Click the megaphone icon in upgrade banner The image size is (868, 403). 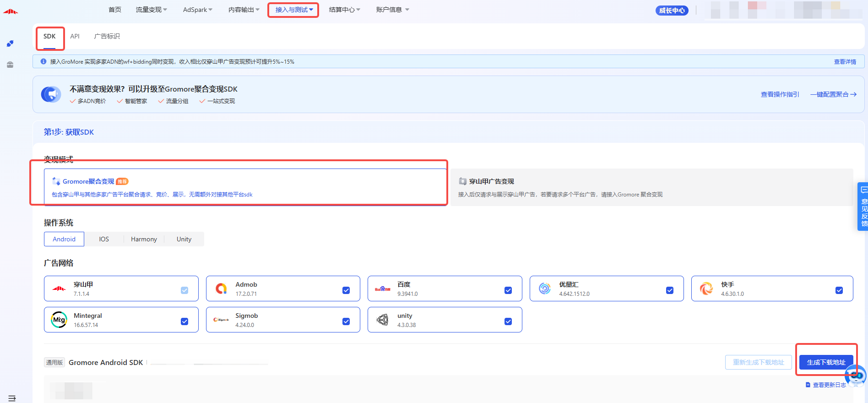(x=51, y=94)
